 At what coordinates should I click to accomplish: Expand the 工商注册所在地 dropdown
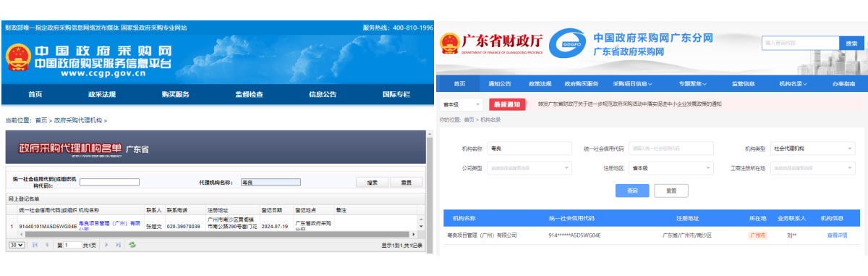(812, 168)
